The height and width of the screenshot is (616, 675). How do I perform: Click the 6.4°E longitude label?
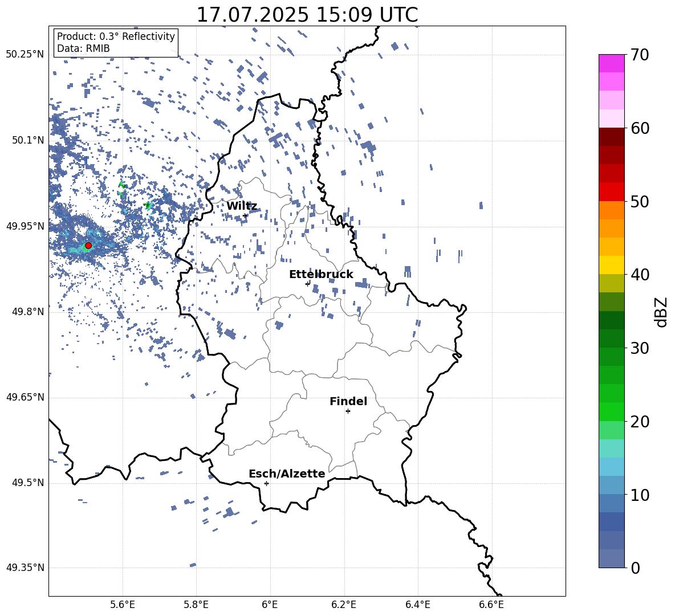[x=417, y=605]
